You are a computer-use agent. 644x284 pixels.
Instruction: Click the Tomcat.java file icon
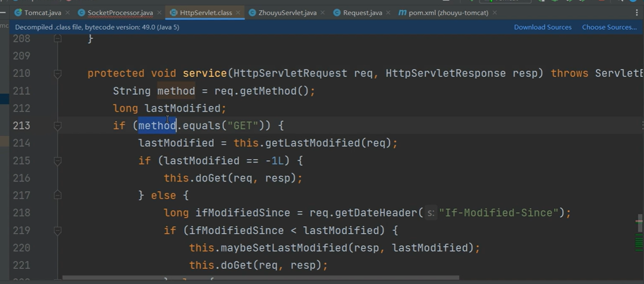click(x=19, y=13)
